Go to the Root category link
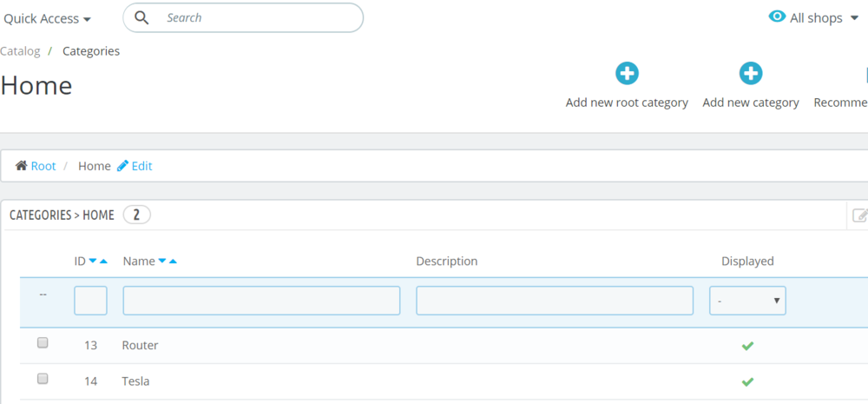The width and height of the screenshot is (868, 404). tap(43, 166)
